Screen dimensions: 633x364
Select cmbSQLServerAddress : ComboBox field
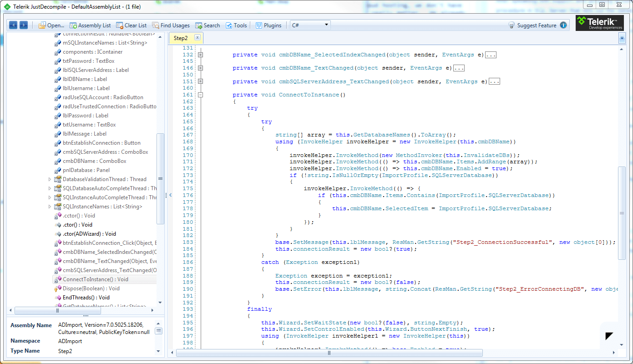(x=105, y=152)
